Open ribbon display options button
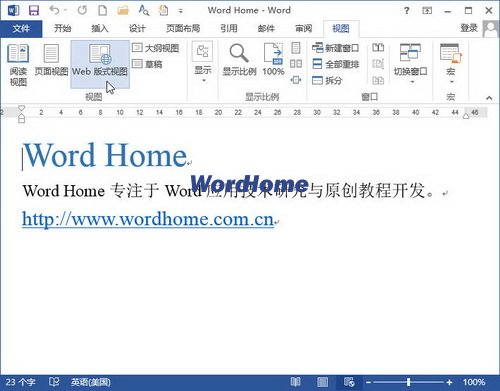 pos(427,11)
